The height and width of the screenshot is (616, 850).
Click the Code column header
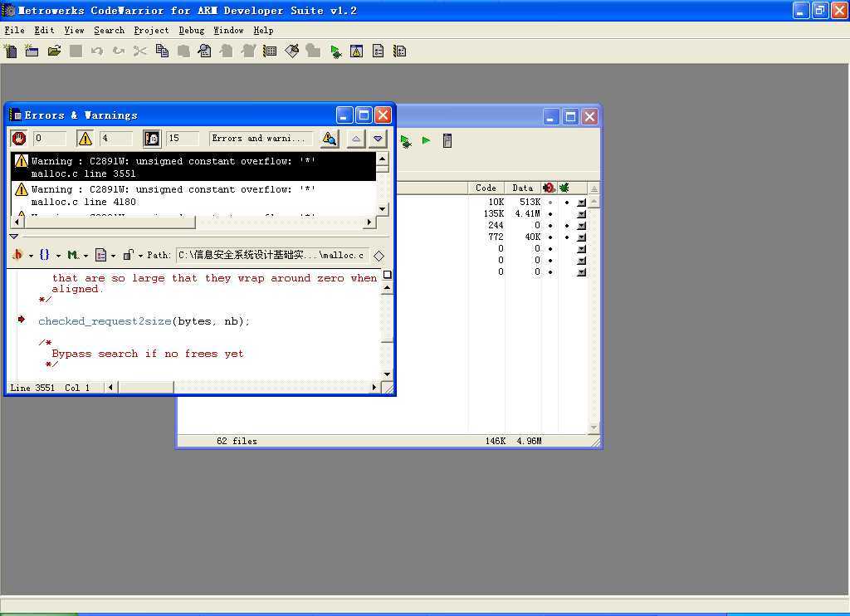coord(486,188)
